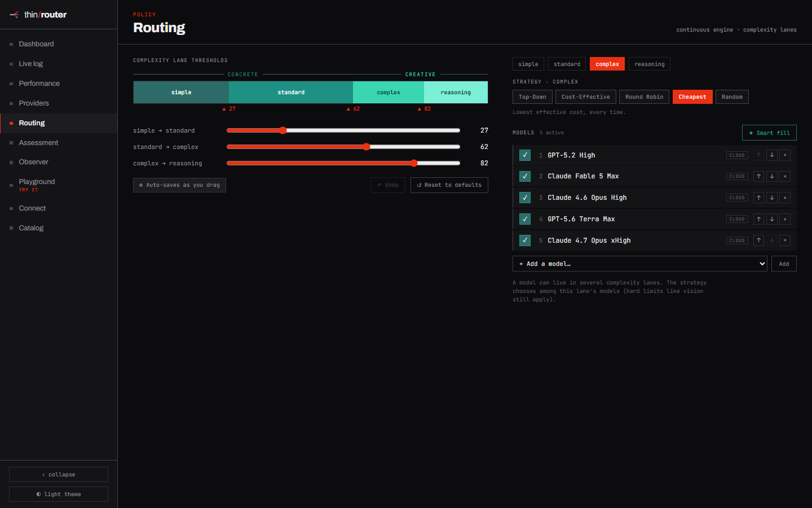Open Connect page

tap(59, 208)
